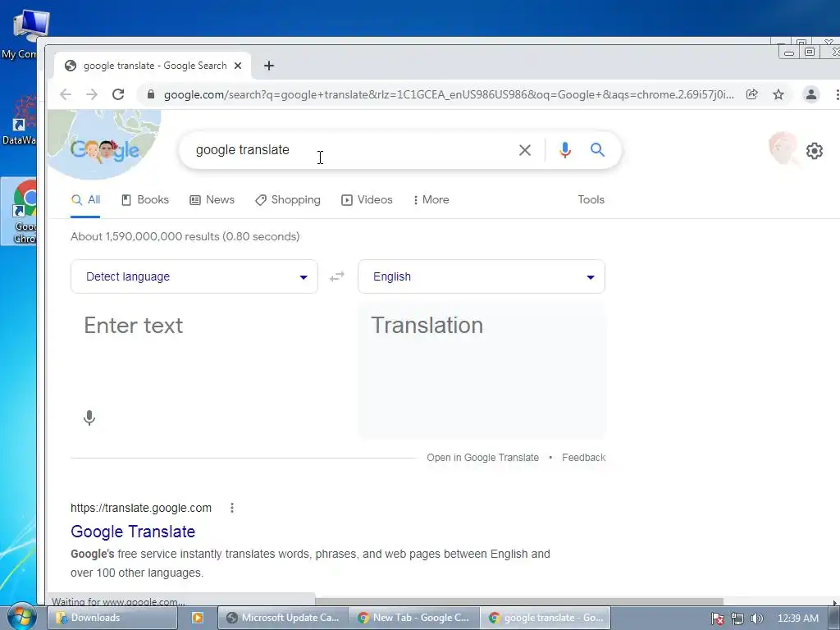
Task: Select the All results tab
Action: (85, 200)
